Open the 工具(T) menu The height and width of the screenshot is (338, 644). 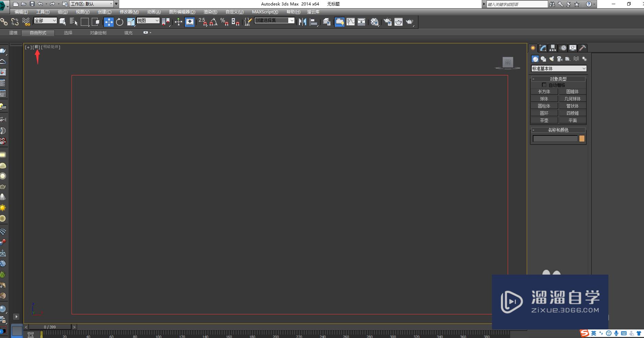click(43, 12)
